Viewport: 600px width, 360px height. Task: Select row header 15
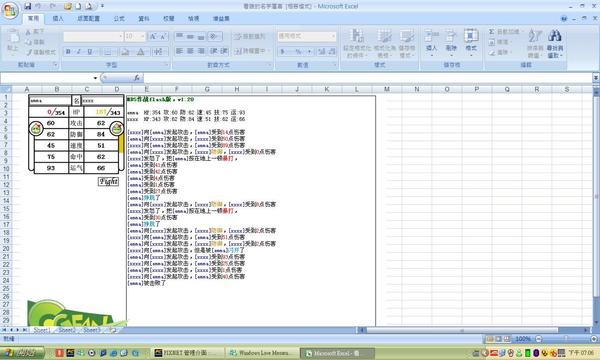6,209
